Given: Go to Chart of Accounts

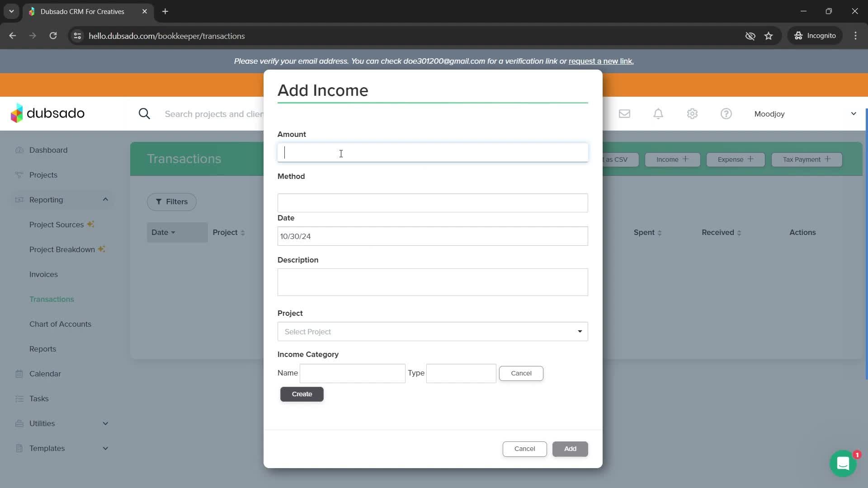Looking at the screenshot, I should pyautogui.click(x=60, y=324).
